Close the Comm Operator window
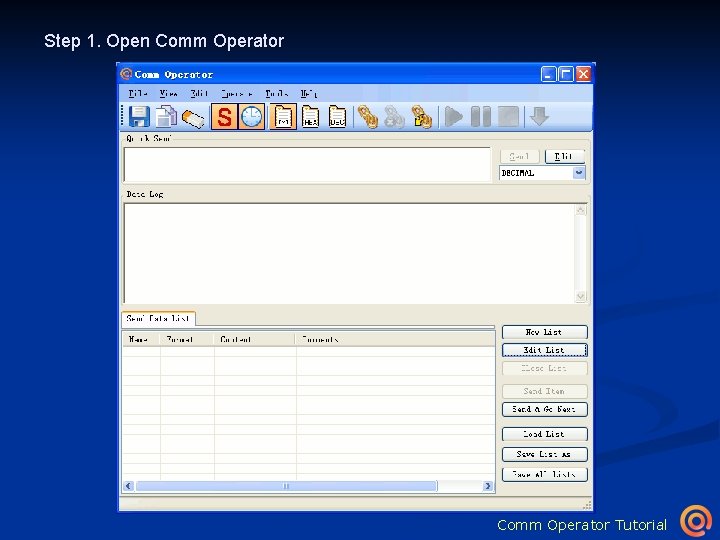This screenshot has height=540, width=720. 584,74
